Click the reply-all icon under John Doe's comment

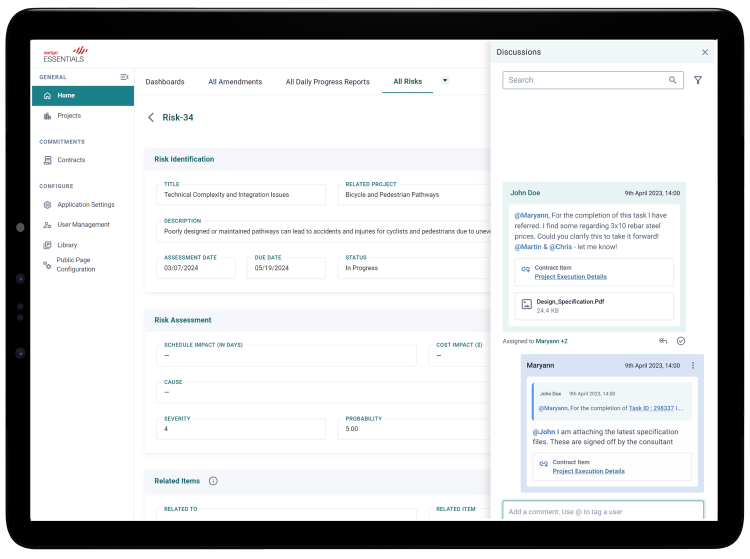point(663,341)
